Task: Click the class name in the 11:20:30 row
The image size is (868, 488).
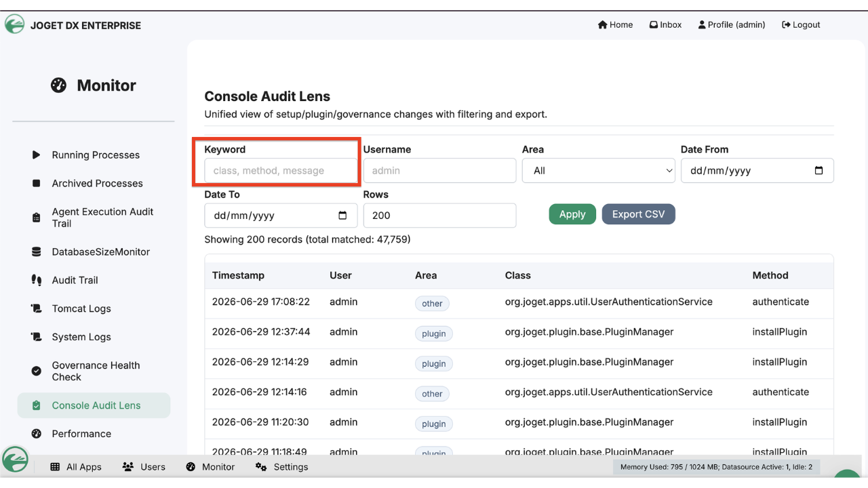Action: coord(589,422)
